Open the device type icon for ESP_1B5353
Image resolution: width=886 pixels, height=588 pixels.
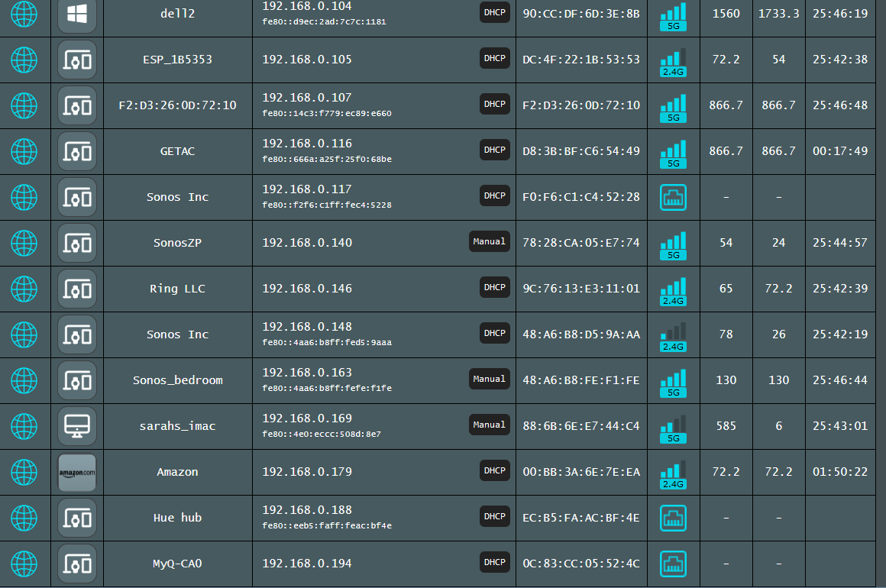pos(77,60)
